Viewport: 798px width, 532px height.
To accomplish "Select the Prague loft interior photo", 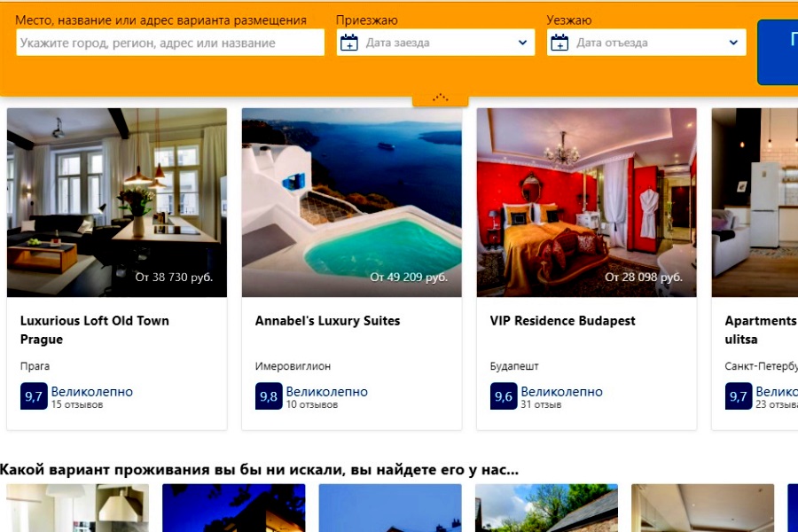I will [x=117, y=202].
